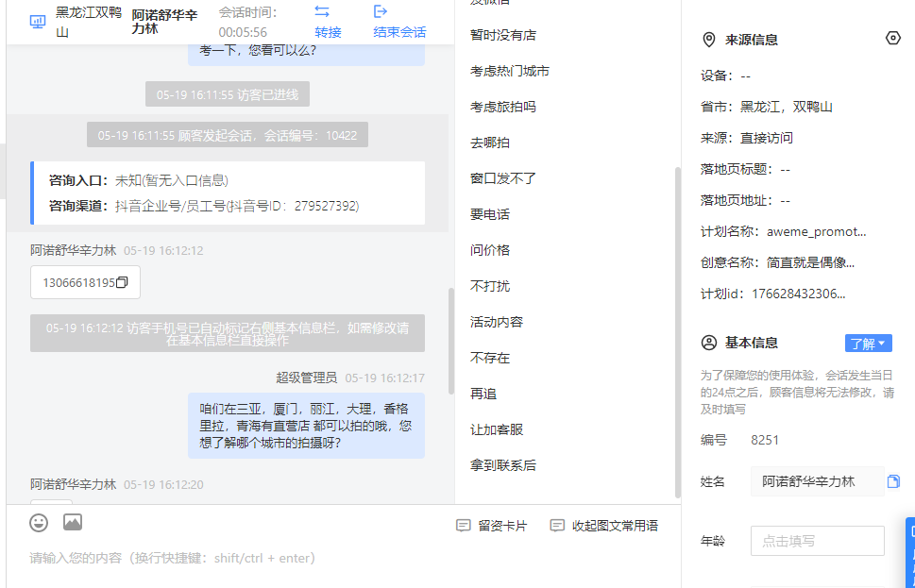Image resolution: width=915 pixels, height=588 pixels.
Task: Click the monitor icon beside 黑龙江双鸭山
Action: 38,22
